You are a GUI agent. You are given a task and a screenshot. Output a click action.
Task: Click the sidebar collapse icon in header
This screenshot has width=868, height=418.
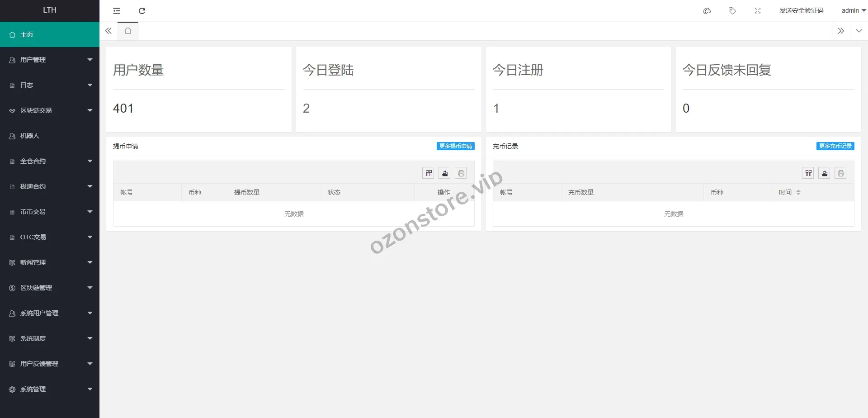(x=117, y=11)
